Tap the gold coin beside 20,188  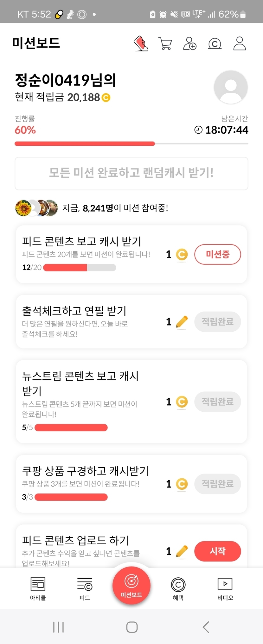pyautogui.click(x=106, y=97)
